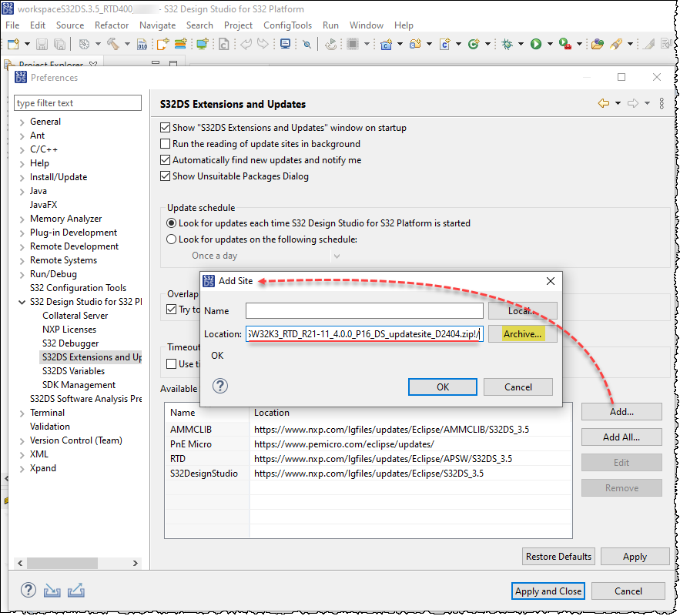Collapse S32 Design Studio for S32 Platform node

(22, 302)
